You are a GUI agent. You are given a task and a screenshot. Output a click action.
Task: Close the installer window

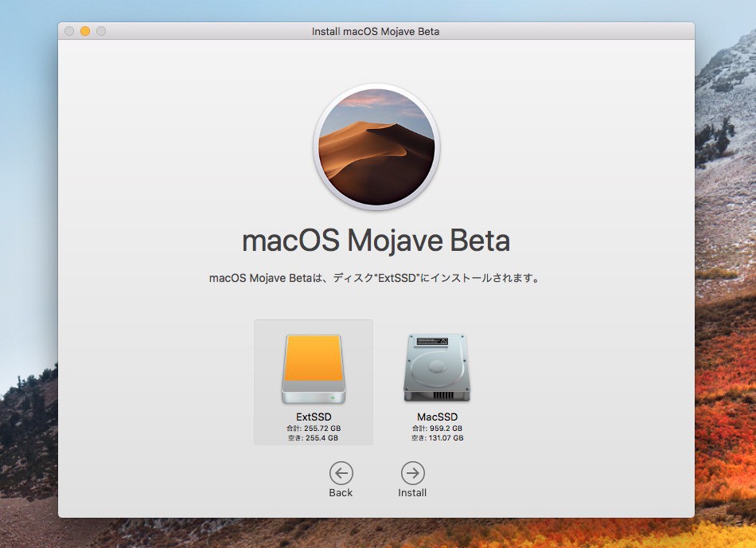pyautogui.click(x=70, y=32)
